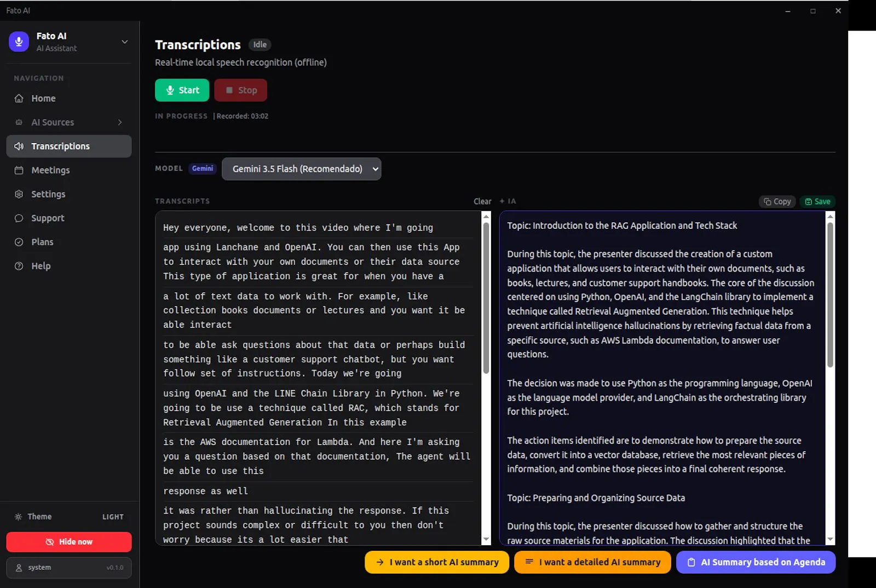Click the clipboard icon in Agenda button

691,562
